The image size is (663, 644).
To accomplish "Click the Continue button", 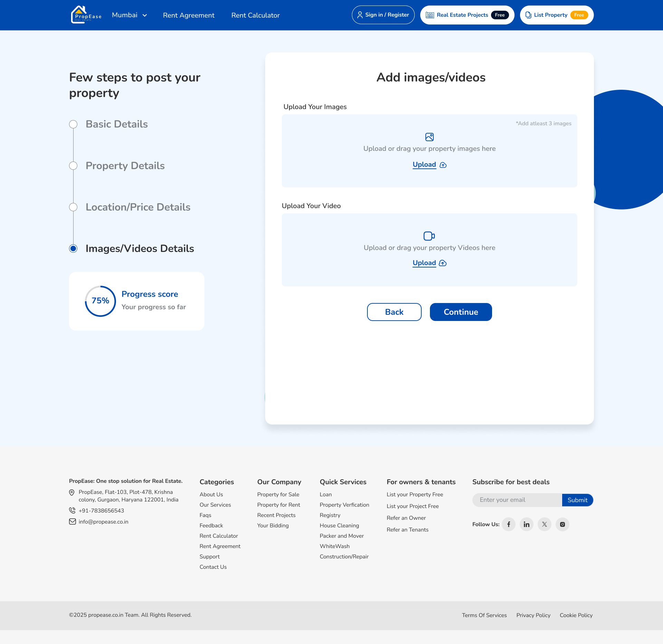I will pos(461,312).
